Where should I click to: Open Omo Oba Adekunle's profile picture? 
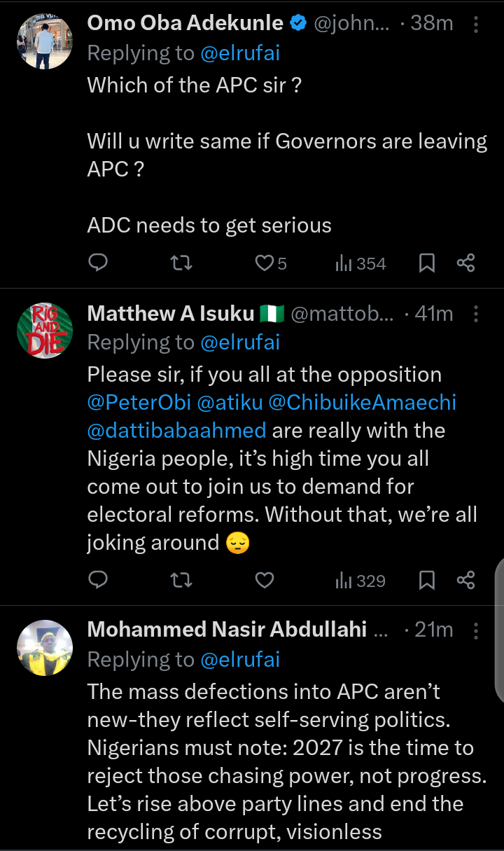[44, 41]
